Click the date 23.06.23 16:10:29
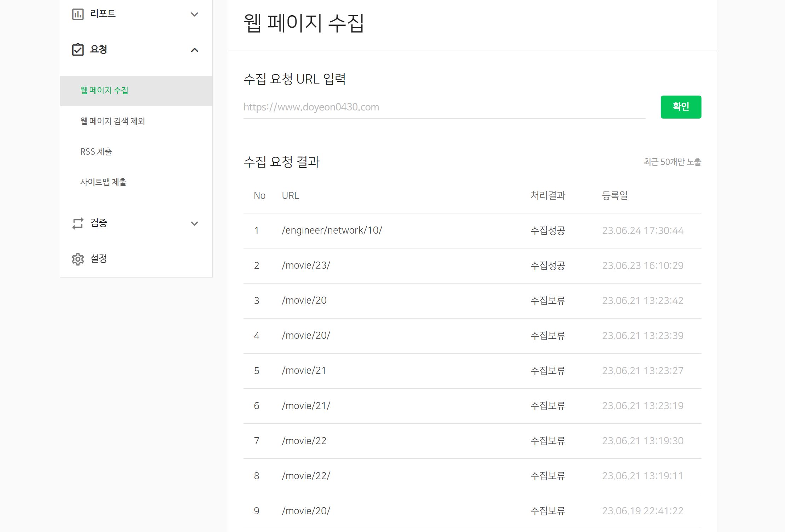785x532 pixels. 643,265
